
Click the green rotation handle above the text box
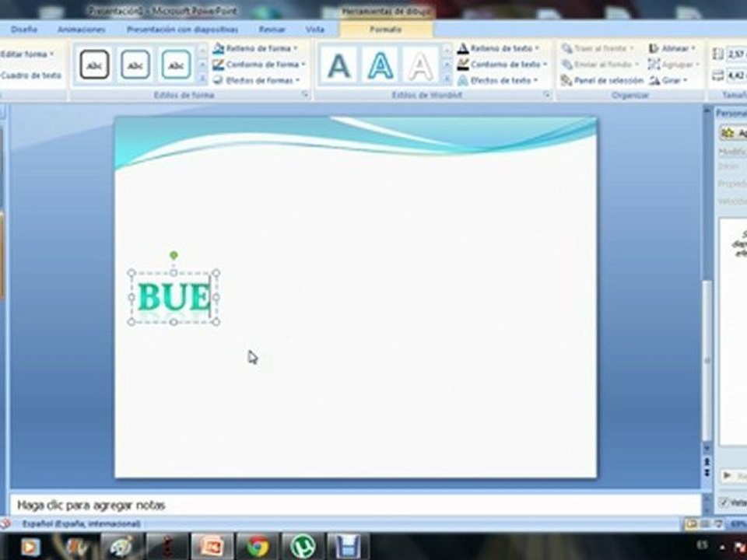point(174,255)
